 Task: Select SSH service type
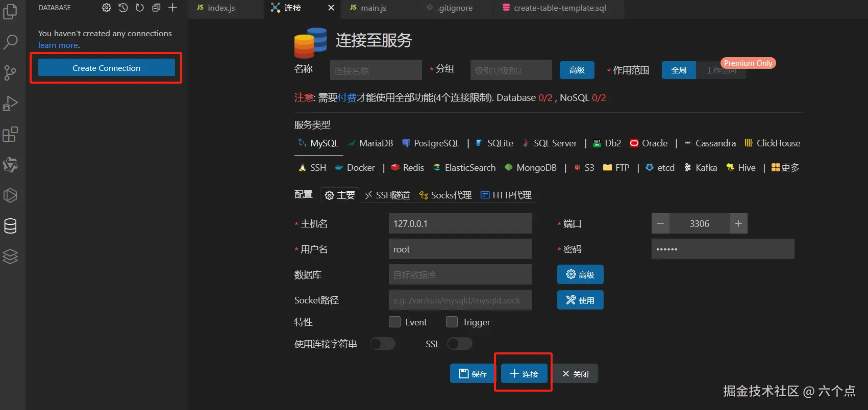(x=312, y=168)
